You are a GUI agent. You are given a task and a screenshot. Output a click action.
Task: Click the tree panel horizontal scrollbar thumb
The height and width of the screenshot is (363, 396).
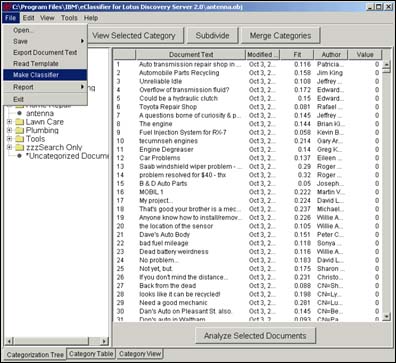pos(51,341)
